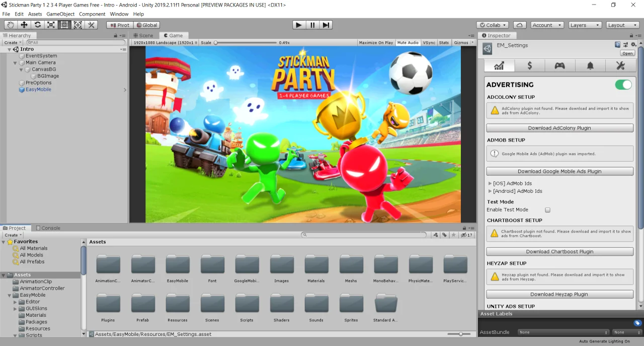This screenshot has height=346, width=644.
Task: Select the Rect Transform tool
Action: (x=64, y=25)
